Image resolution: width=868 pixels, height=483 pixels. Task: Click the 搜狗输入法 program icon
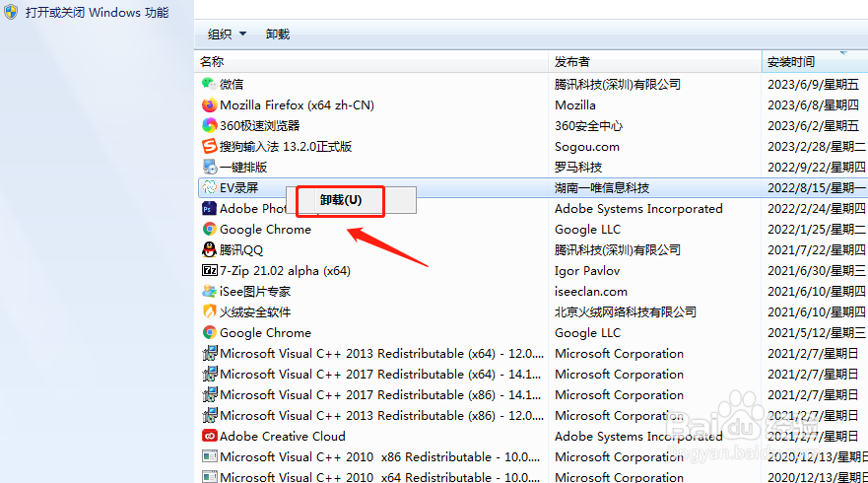[209, 146]
